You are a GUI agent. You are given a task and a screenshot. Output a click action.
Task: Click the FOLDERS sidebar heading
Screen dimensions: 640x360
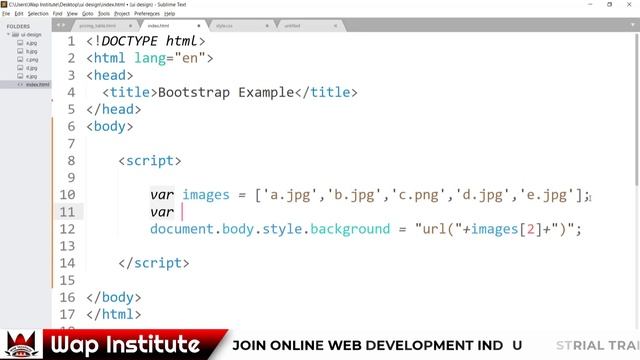click(18, 26)
